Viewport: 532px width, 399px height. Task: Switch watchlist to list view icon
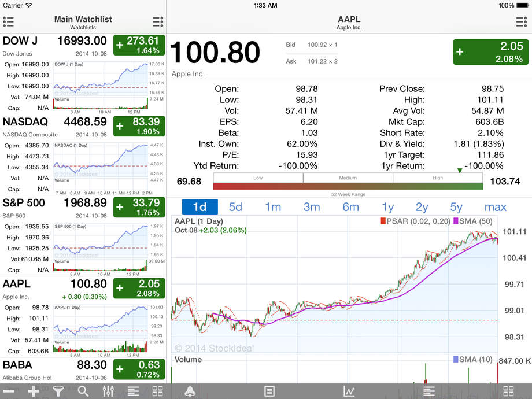coord(133,391)
